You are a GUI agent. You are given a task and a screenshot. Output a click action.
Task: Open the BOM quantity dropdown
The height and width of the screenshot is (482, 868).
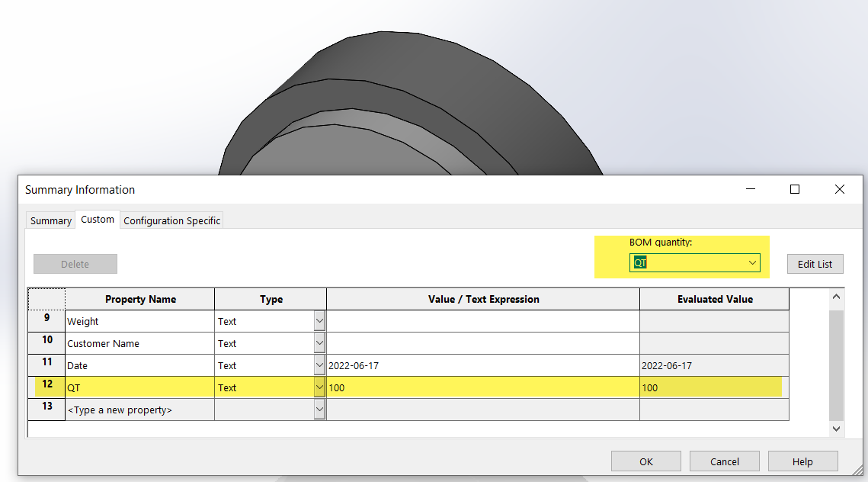(754, 262)
